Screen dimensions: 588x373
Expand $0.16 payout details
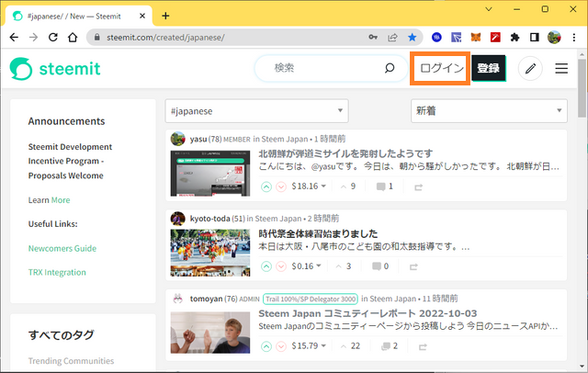click(x=306, y=266)
